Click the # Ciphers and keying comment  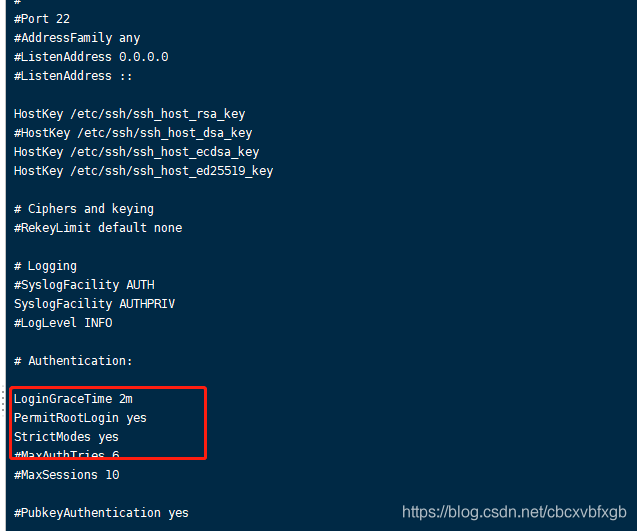point(84,209)
